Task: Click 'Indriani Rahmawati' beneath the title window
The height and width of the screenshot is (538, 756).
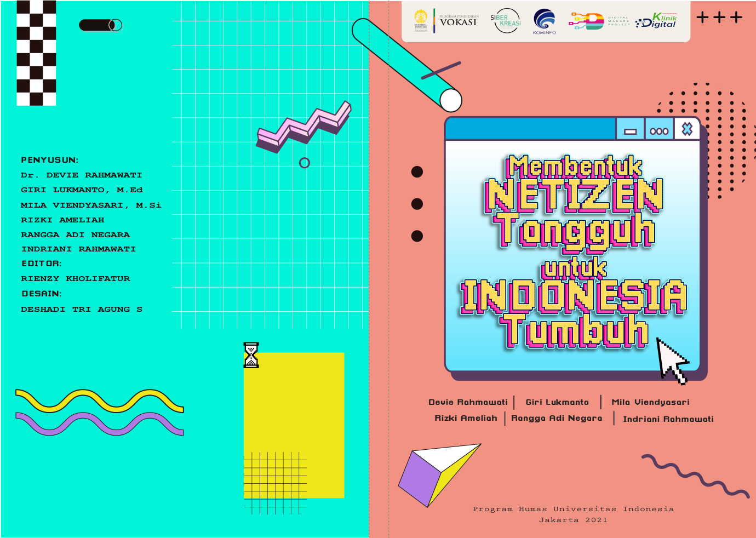Action: click(x=668, y=419)
